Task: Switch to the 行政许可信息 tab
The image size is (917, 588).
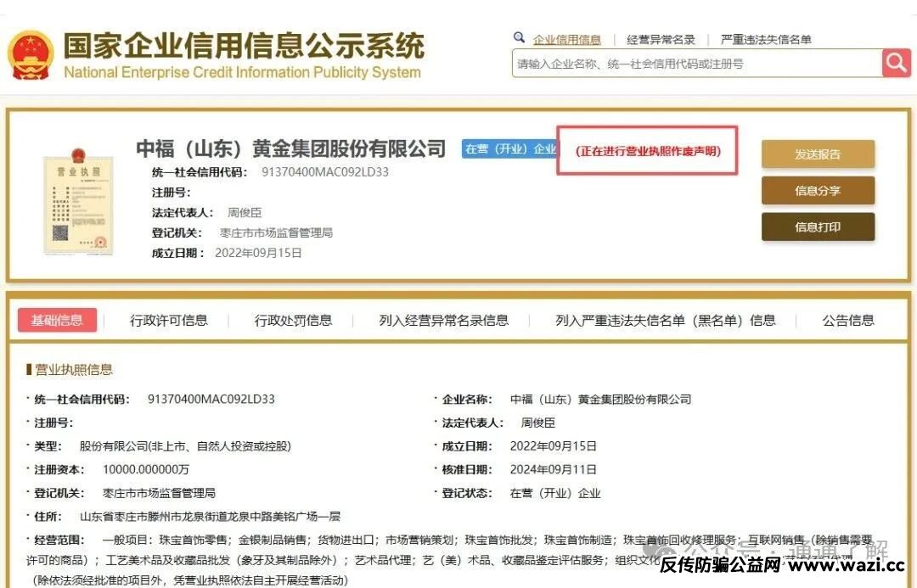Action: point(168,320)
